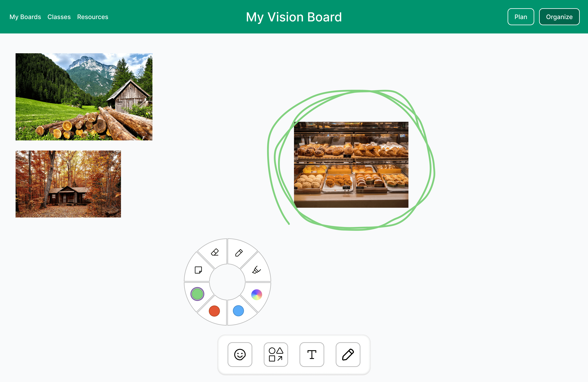The width and height of the screenshot is (588, 382).
Task: Switch to Organize mode
Action: 559,17
